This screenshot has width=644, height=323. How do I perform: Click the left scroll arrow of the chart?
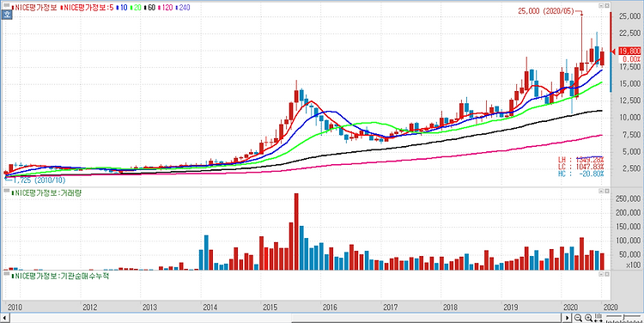tap(5, 318)
